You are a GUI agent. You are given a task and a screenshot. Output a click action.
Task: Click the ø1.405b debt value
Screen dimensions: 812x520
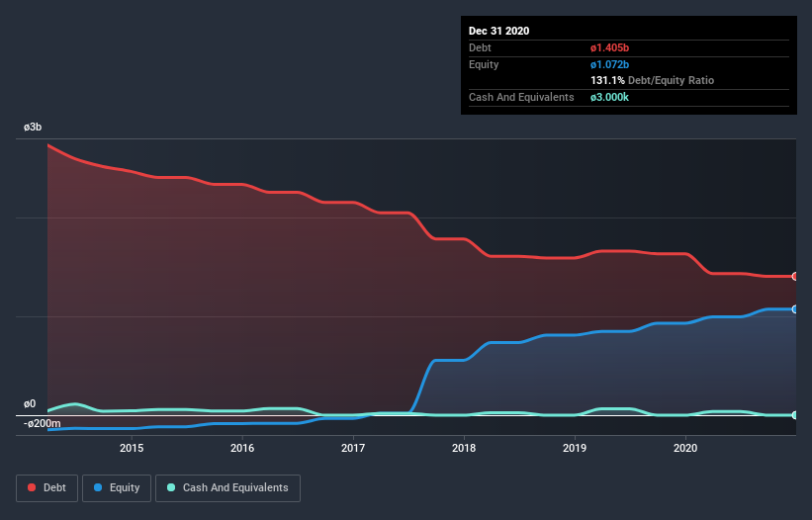coord(609,48)
